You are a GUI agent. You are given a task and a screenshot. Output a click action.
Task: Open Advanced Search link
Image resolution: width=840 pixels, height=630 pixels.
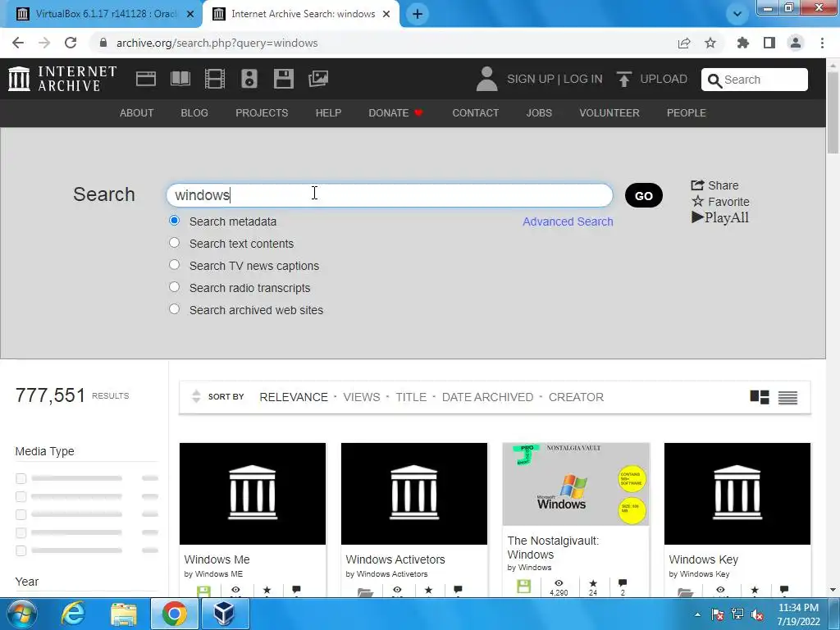[568, 221]
